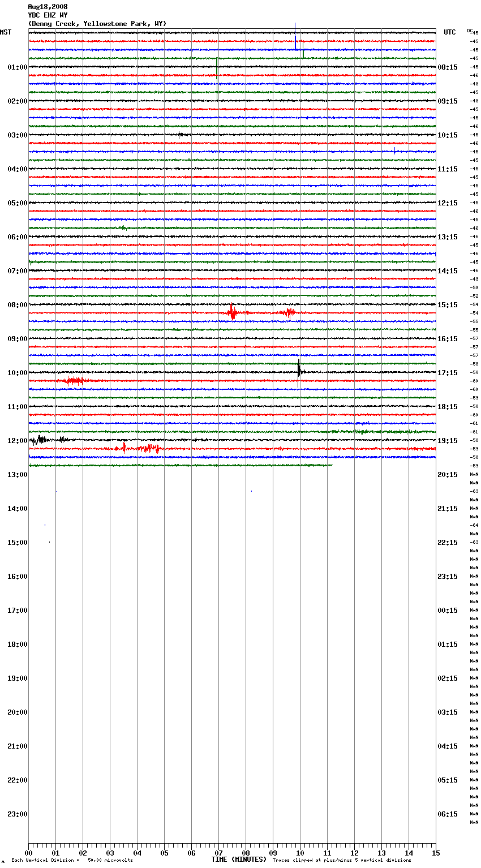
Task: Click the TIME (MINUTES) axis title
Action: click(x=239, y=860)
